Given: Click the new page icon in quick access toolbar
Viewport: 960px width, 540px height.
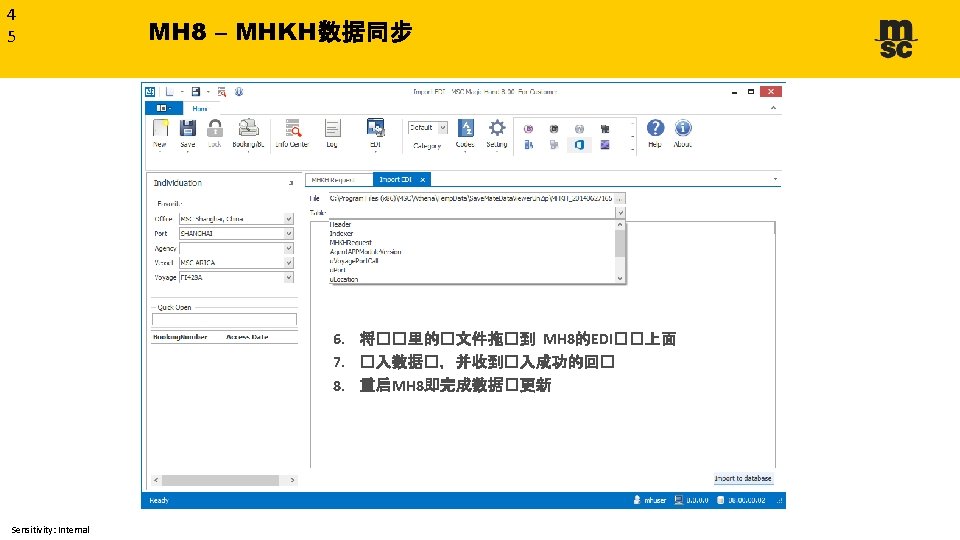Looking at the screenshot, I should click(x=170, y=91).
